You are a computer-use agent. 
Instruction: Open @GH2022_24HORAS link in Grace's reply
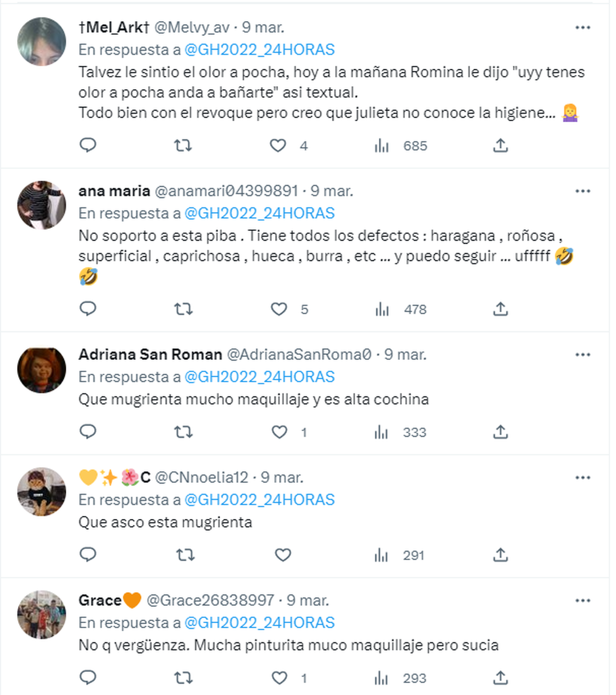pyautogui.click(x=259, y=623)
